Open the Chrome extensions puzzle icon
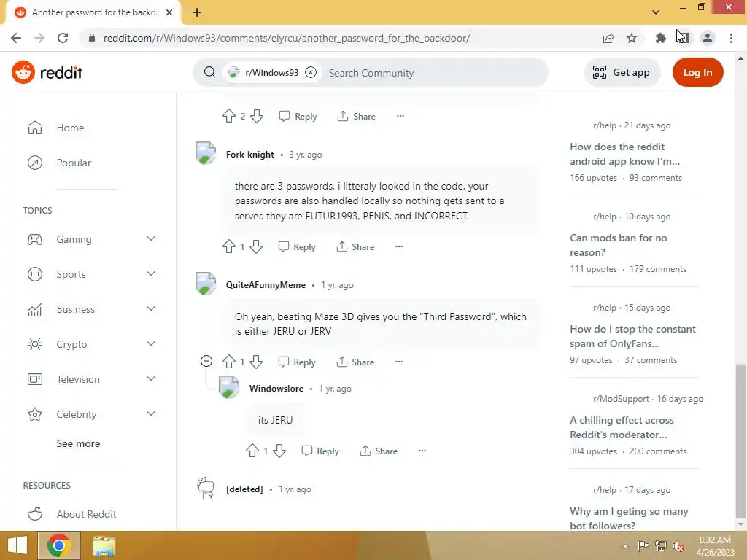The height and width of the screenshot is (560, 747). (x=660, y=38)
